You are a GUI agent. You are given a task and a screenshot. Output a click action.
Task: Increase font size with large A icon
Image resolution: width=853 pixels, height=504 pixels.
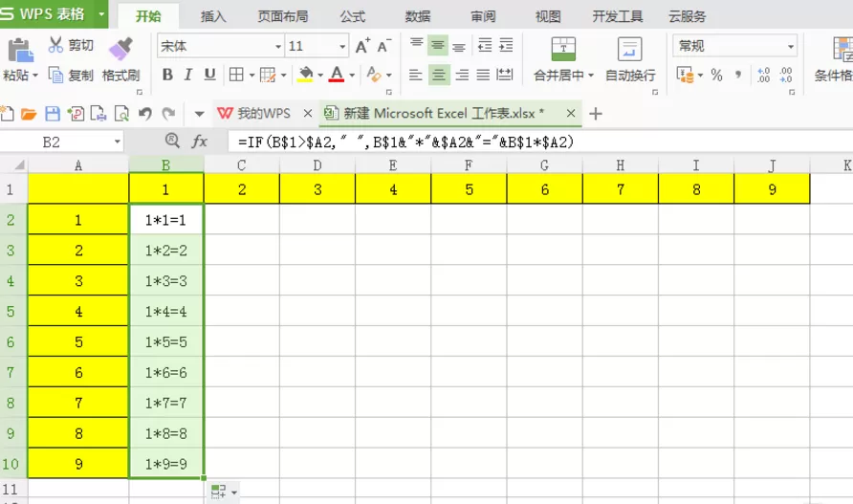(362, 46)
